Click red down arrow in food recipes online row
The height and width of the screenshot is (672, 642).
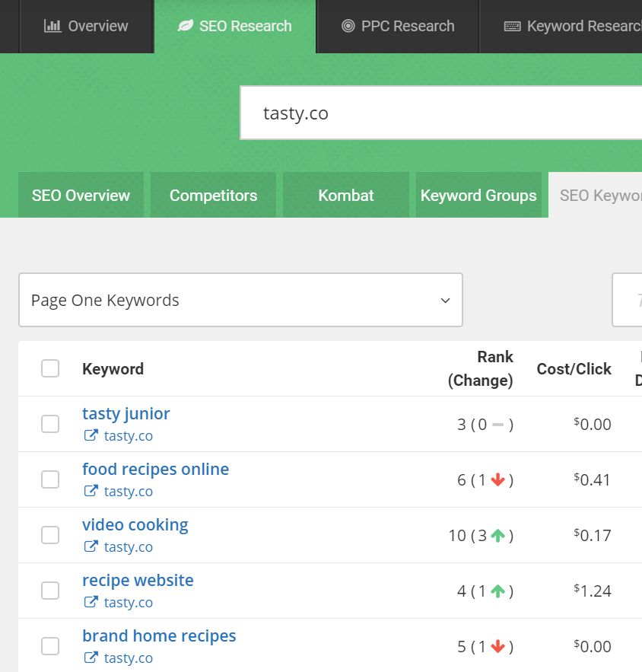click(497, 480)
